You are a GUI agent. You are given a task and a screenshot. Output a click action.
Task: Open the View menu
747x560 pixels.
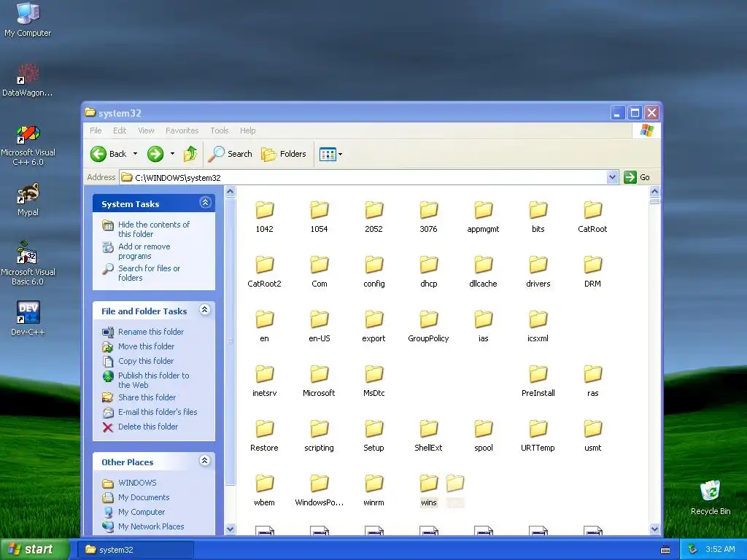pyautogui.click(x=146, y=131)
